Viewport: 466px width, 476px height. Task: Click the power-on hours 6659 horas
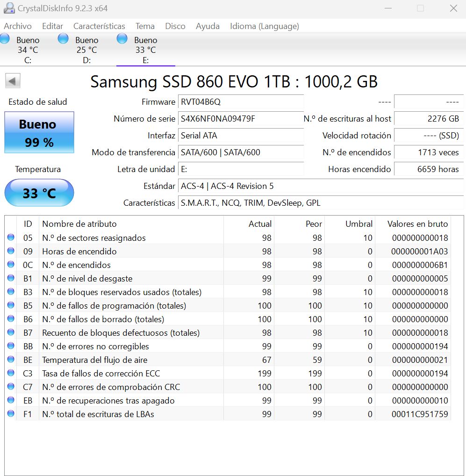tap(429, 169)
